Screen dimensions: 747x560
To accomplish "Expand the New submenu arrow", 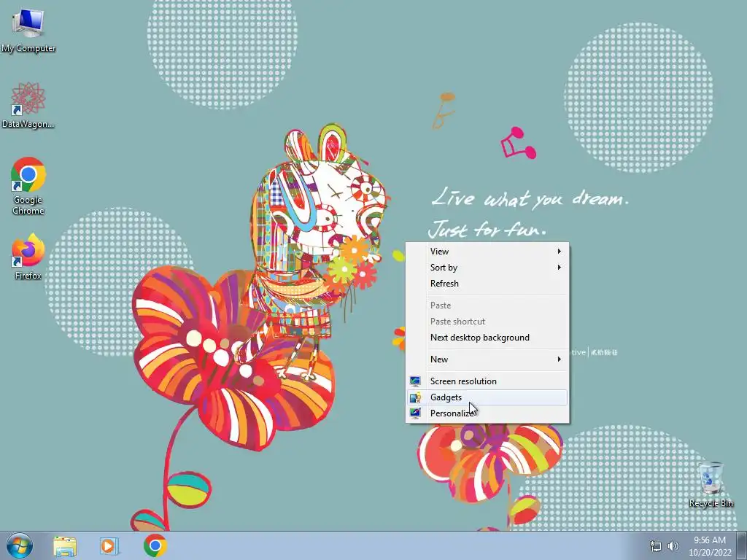I will [560, 359].
